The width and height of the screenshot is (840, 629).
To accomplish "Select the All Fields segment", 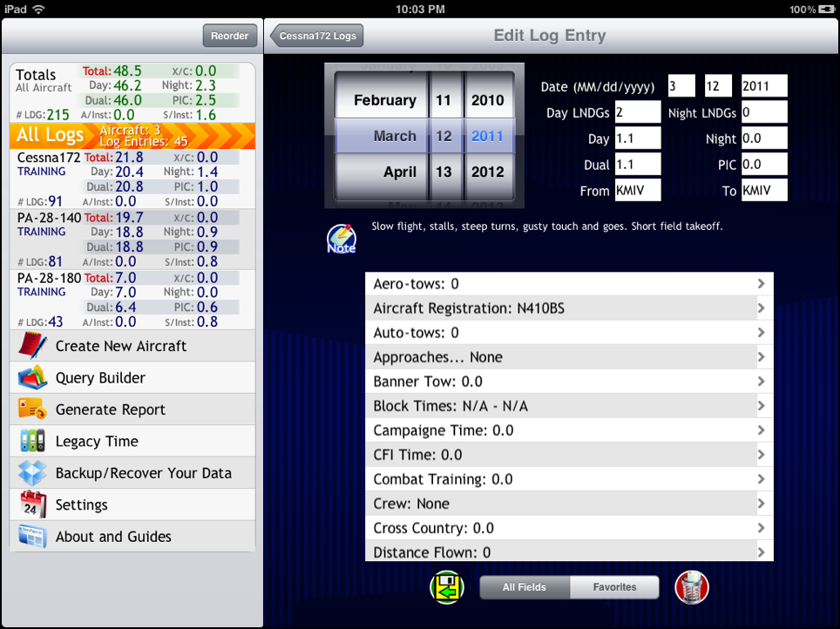I will 525,587.
